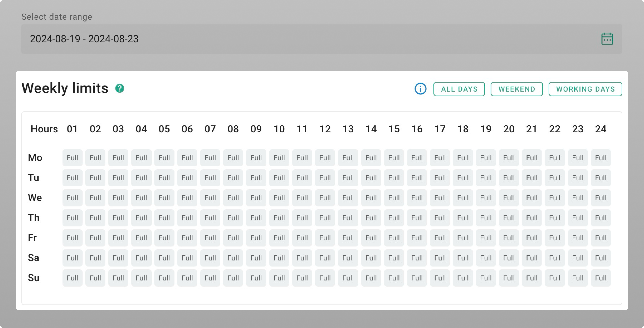The width and height of the screenshot is (644, 328).
Task: Click the hour 13 column header
Action: pos(348,129)
